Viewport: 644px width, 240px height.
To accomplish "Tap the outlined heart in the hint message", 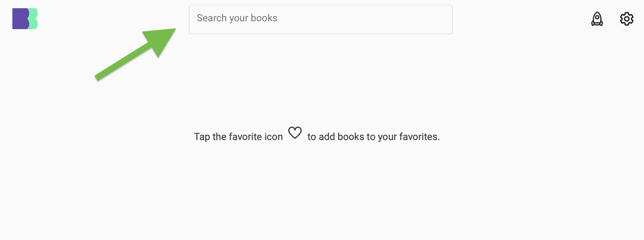I will point(295,133).
